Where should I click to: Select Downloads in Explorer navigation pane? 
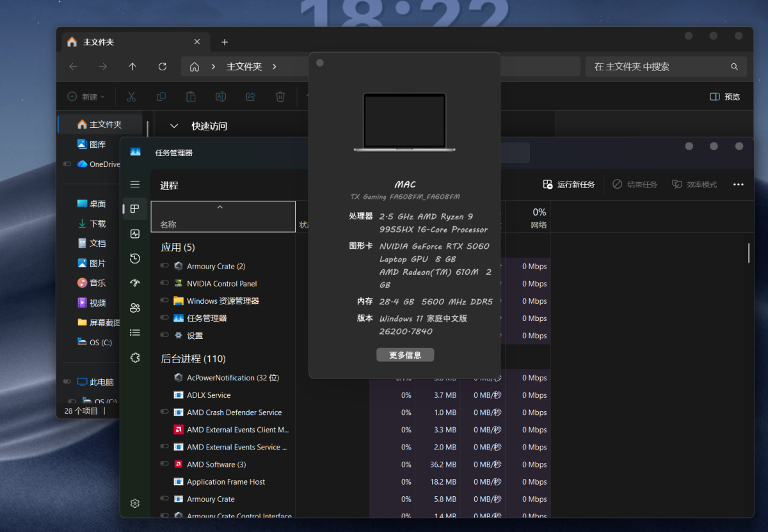[97, 224]
